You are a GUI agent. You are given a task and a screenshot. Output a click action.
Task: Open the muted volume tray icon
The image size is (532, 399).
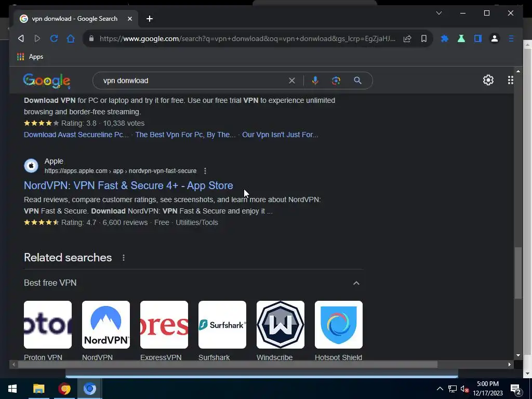pos(464,389)
